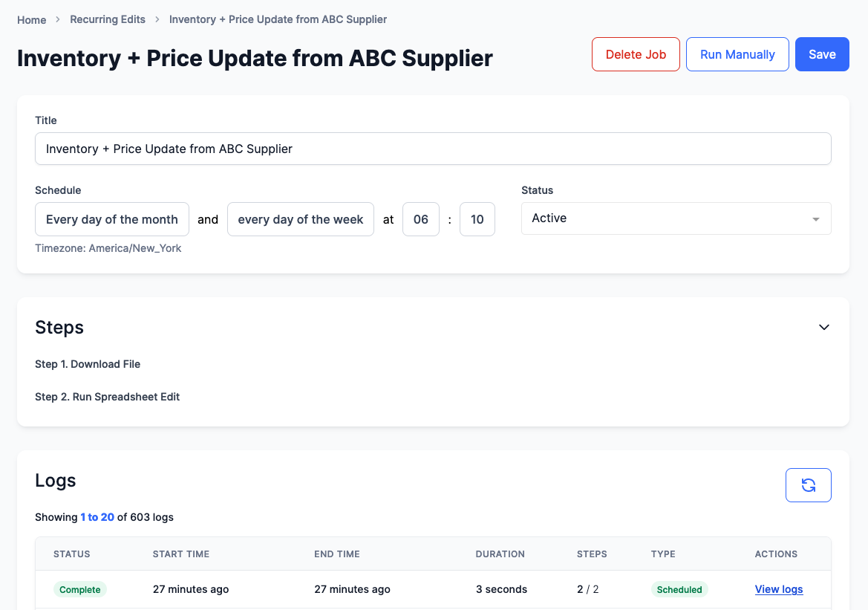The image size is (868, 610).
Task: Click current breadcrumb 'Inventory + Price Update from ABC Supplier'
Action: [x=278, y=19]
